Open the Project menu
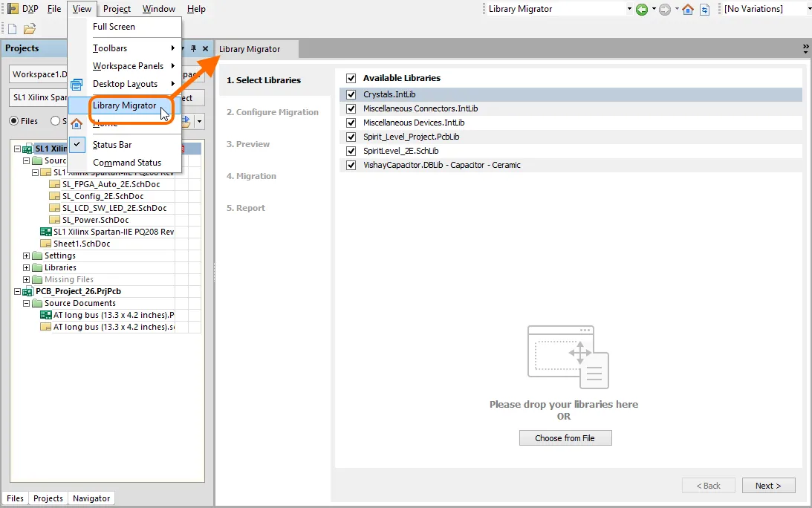The width and height of the screenshot is (812, 508). tap(117, 9)
